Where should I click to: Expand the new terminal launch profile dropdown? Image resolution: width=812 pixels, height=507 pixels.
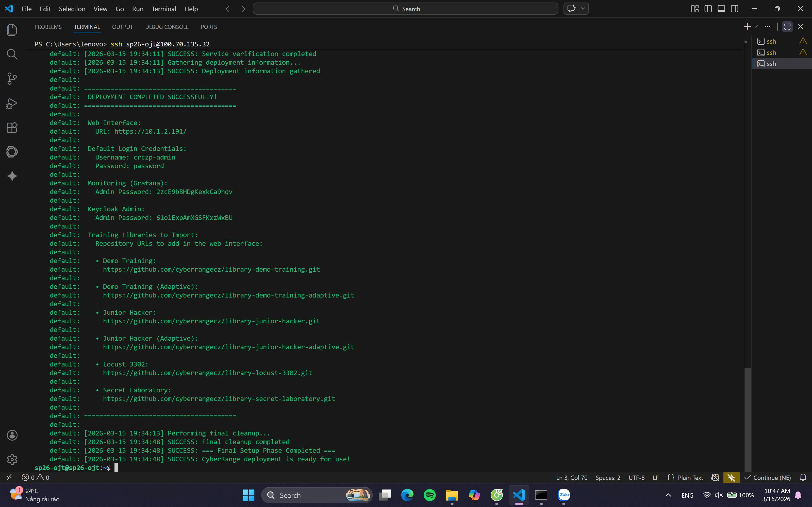click(x=756, y=27)
